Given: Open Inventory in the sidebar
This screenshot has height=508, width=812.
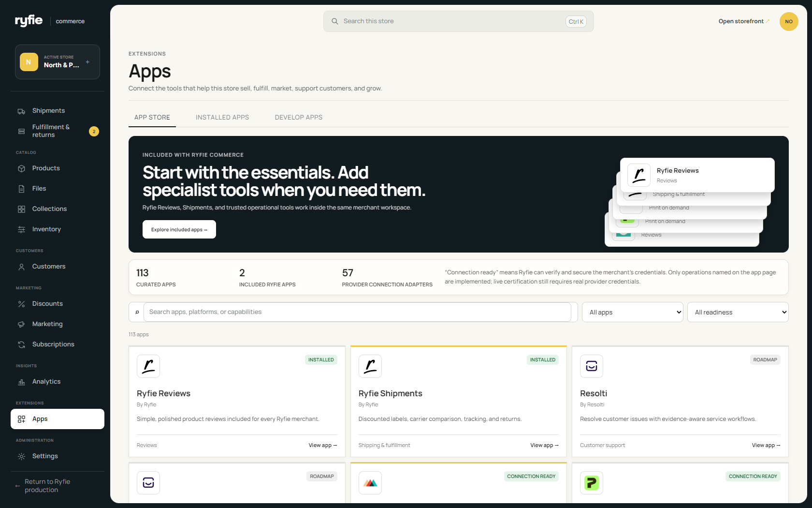Looking at the screenshot, I should tap(58, 229).
